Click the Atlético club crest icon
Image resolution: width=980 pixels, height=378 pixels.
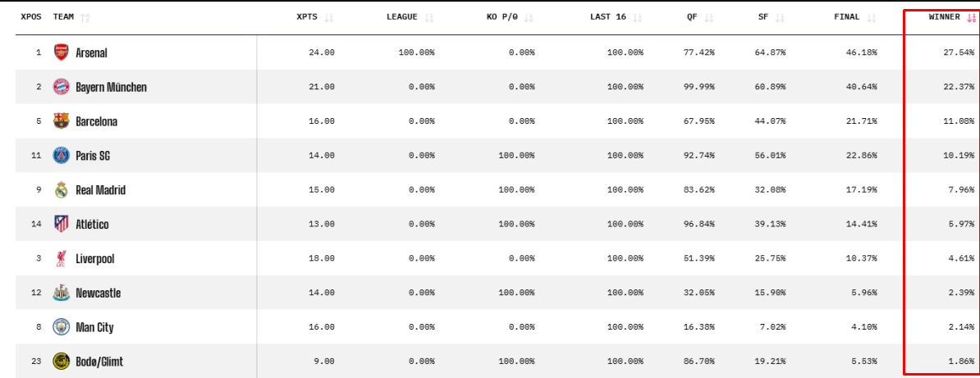tap(61, 224)
